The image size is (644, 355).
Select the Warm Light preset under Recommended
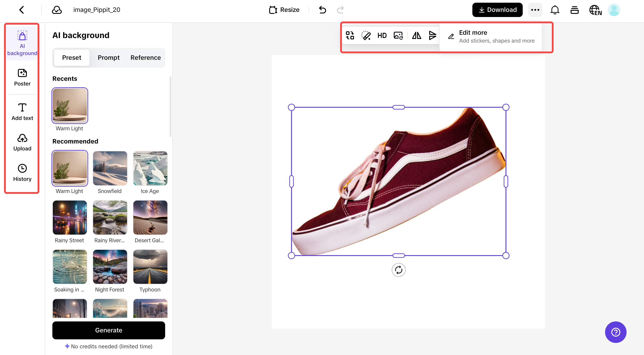(x=70, y=168)
